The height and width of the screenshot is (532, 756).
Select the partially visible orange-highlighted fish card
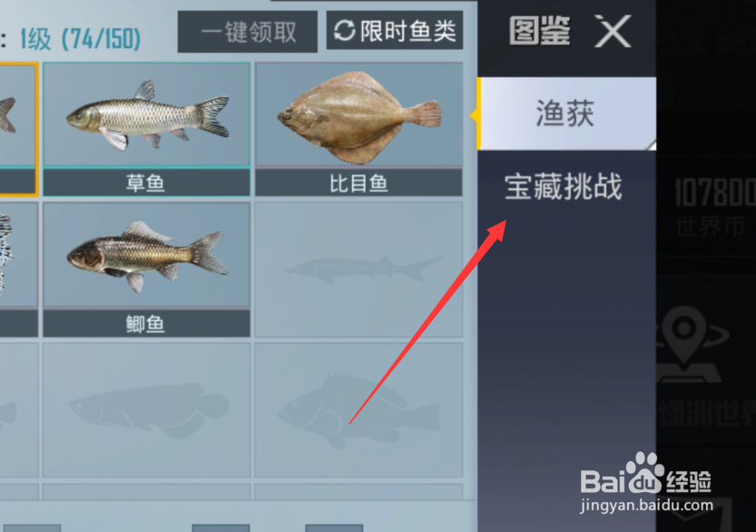[x=18, y=129]
